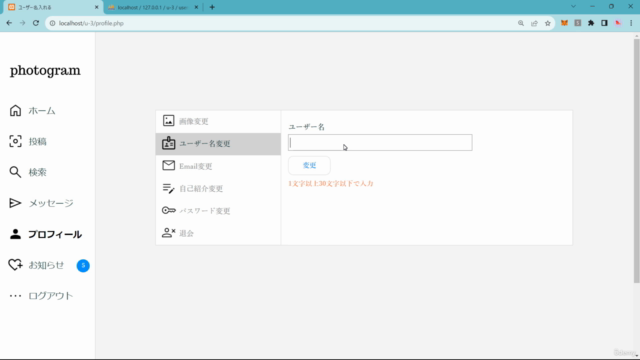Select the プロフィール person icon
Screen dimensions: 640x360
(x=16, y=234)
